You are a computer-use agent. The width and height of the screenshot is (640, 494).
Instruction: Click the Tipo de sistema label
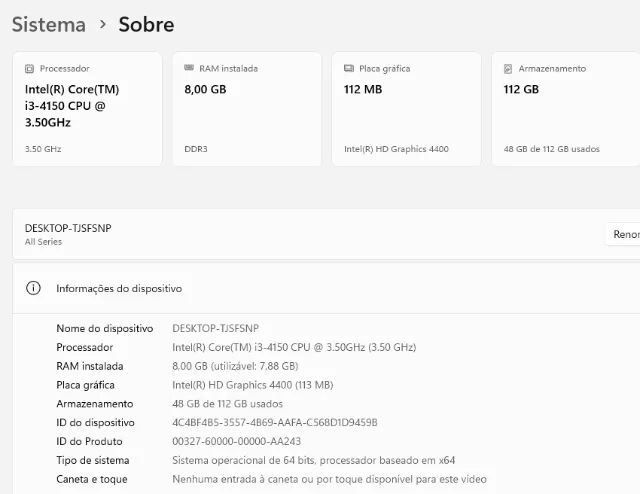(x=93, y=461)
